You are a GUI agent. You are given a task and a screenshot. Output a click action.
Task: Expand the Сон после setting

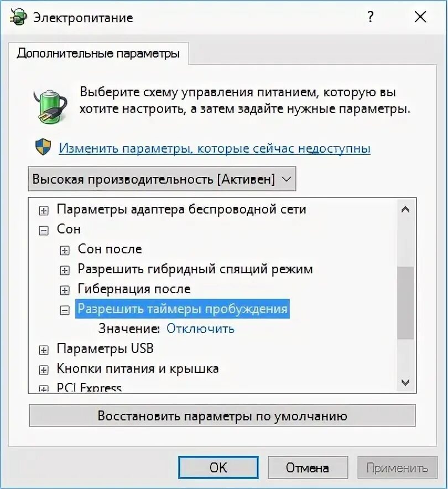(65, 251)
